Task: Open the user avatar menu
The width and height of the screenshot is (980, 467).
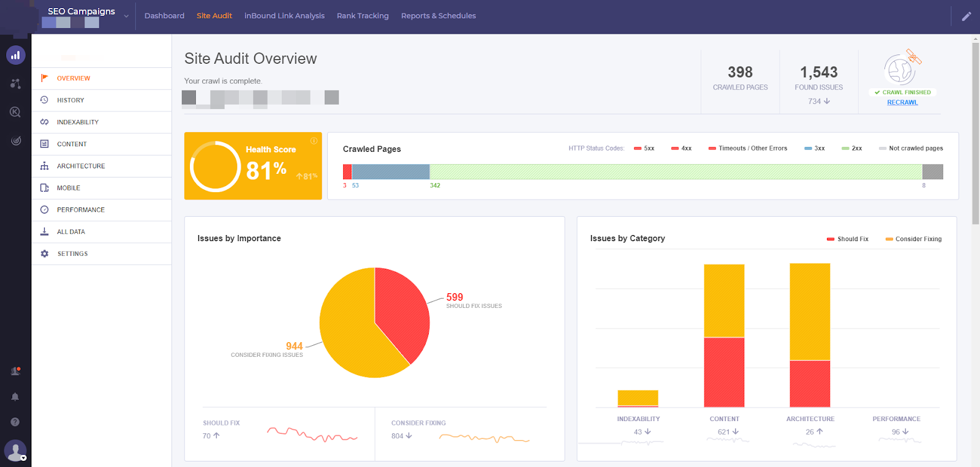Action: (15, 450)
